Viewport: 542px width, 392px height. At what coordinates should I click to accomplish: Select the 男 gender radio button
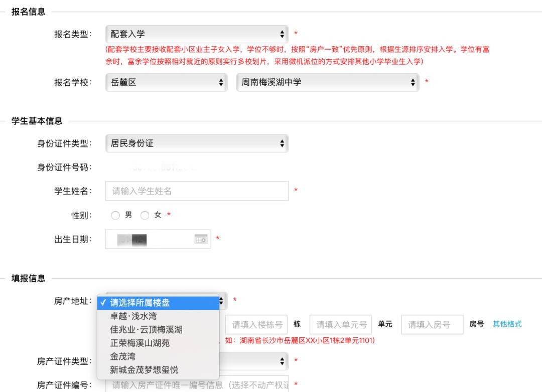coord(116,216)
